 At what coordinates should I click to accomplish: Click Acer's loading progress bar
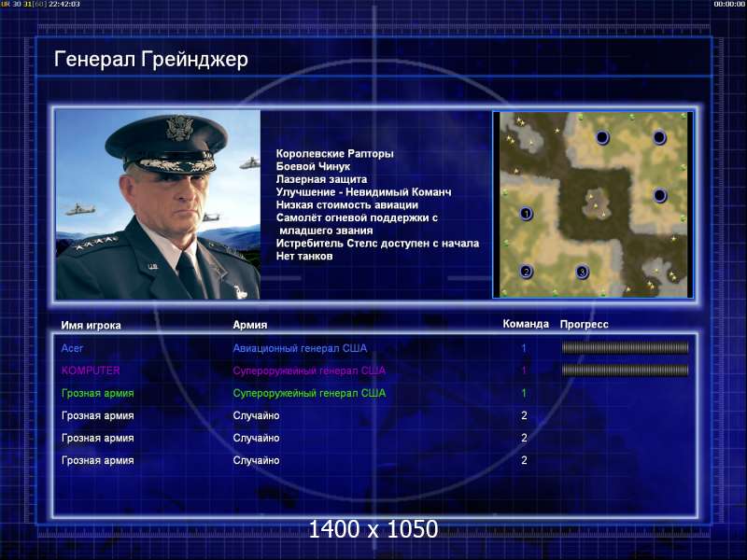coord(625,348)
